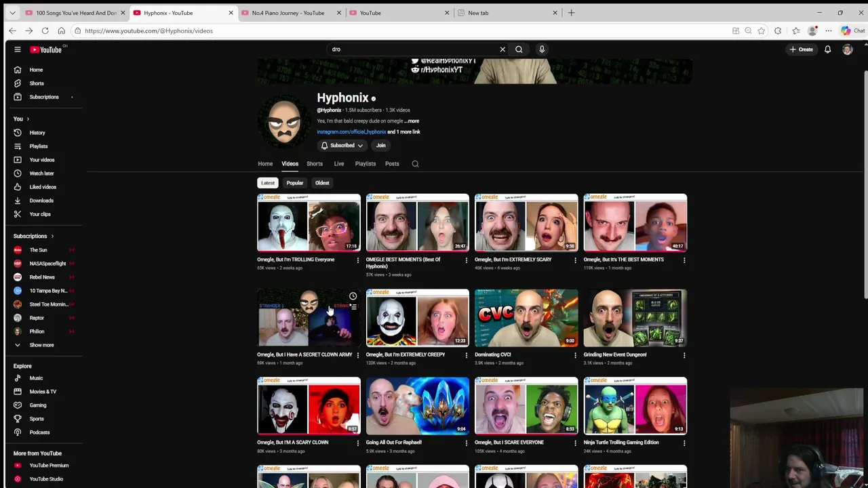This screenshot has height=488, width=868.
Task: Open options menu for Ninja Turtle Trolling video
Action: [x=684, y=443]
